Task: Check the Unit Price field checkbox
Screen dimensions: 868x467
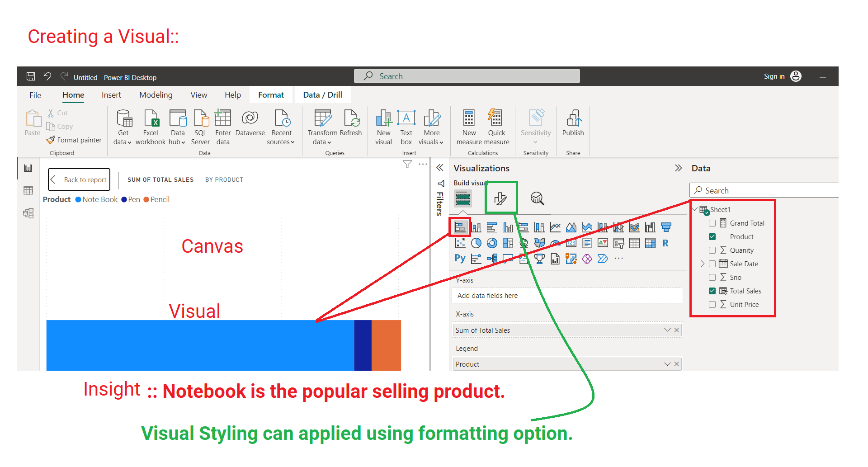Action: [712, 304]
